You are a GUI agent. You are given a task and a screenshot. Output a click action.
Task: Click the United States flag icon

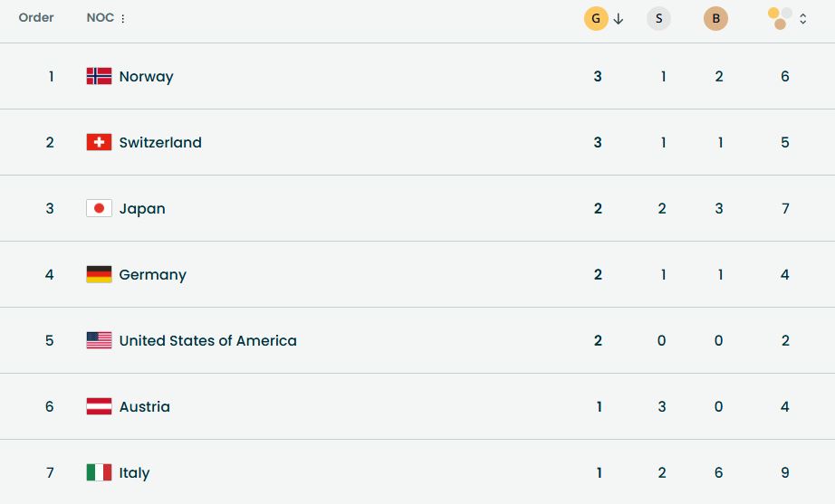(x=99, y=340)
